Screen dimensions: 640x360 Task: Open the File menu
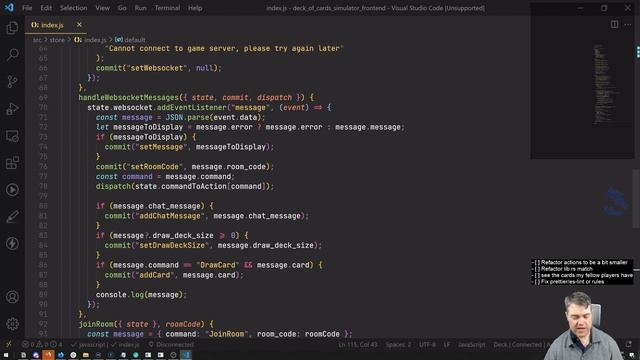tap(27, 8)
